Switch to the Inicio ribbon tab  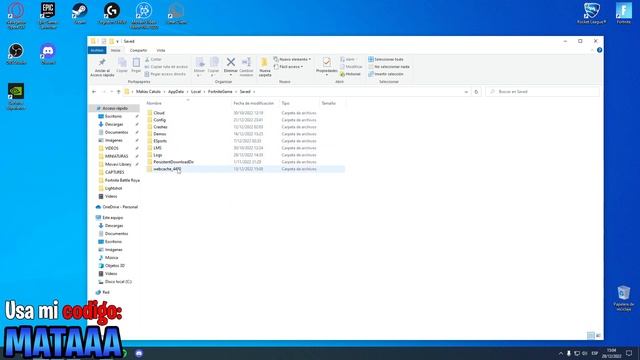point(116,50)
